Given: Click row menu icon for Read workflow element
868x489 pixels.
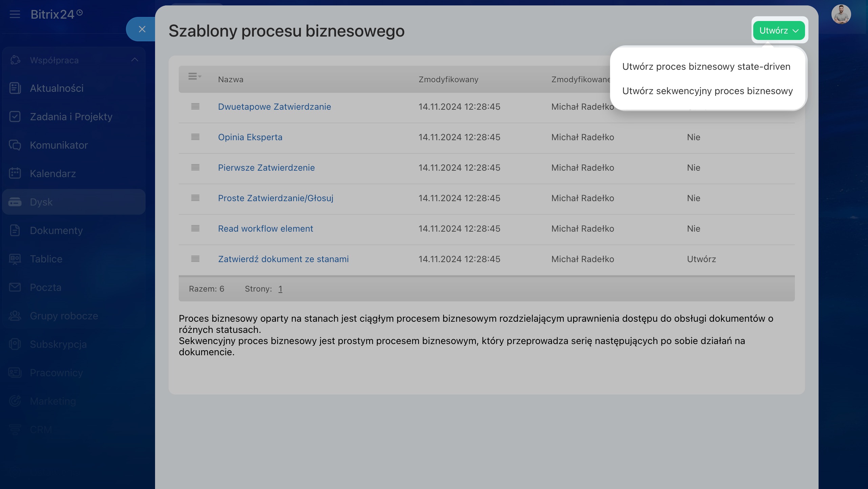Looking at the screenshot, I should pyautogui.click(x=195, y=229).
